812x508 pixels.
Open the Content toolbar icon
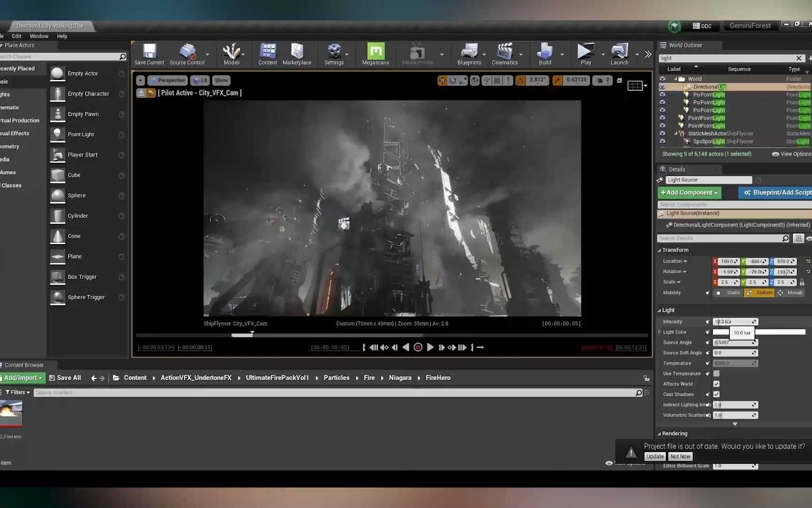pyautogui.click(x=267, y=54)
